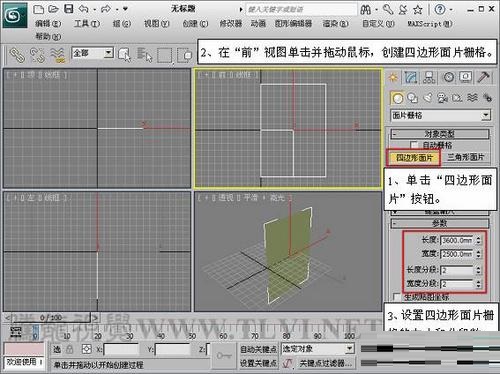Select the Cameras category icon

coord(443,98)
